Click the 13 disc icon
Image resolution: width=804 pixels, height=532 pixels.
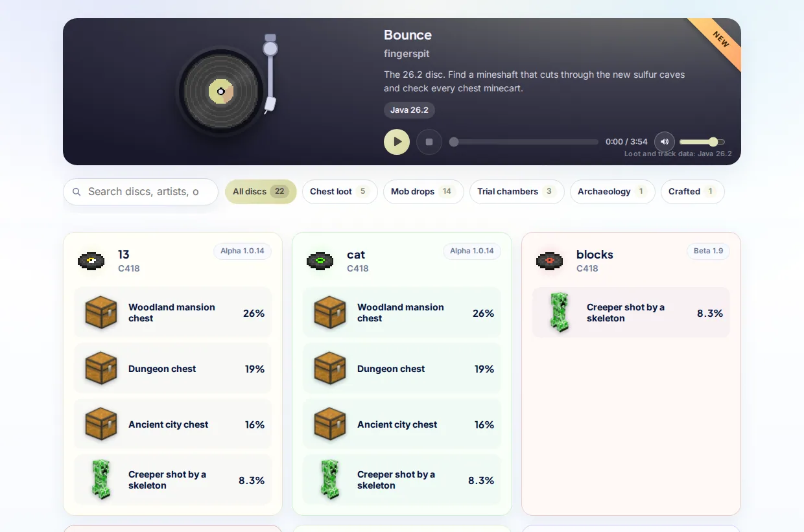pyautogui.click(x=91, y=261)
